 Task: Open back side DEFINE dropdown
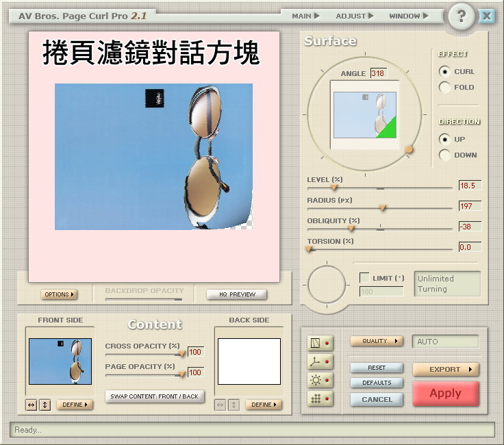(x=264, y=405)
